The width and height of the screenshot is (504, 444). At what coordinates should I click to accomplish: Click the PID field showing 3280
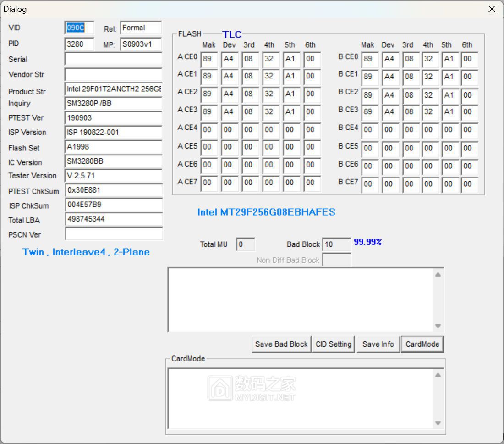pyautogui.click(x=79, y=44)
